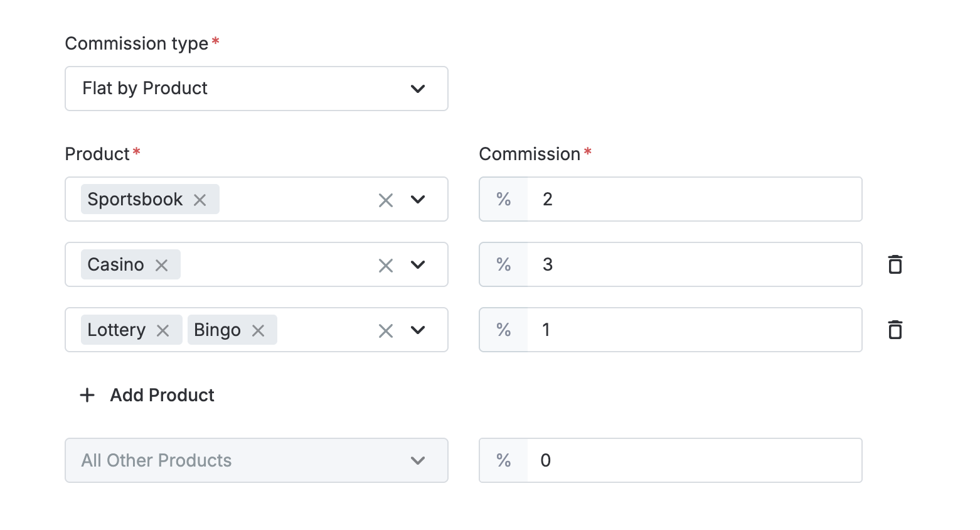
Task: Focus the All Other Products commission field
Action: (x=695, y=460)
